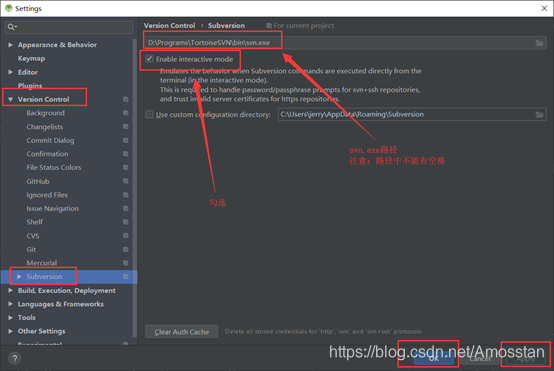
Task: Click project-level icon beside Changelists
Action: click(125, 126)
